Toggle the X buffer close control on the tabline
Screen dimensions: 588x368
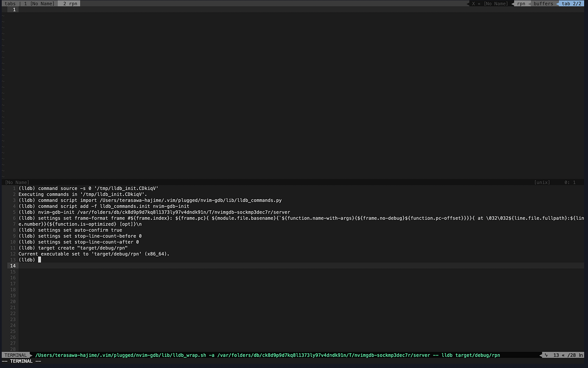click(x=473, y=3)
